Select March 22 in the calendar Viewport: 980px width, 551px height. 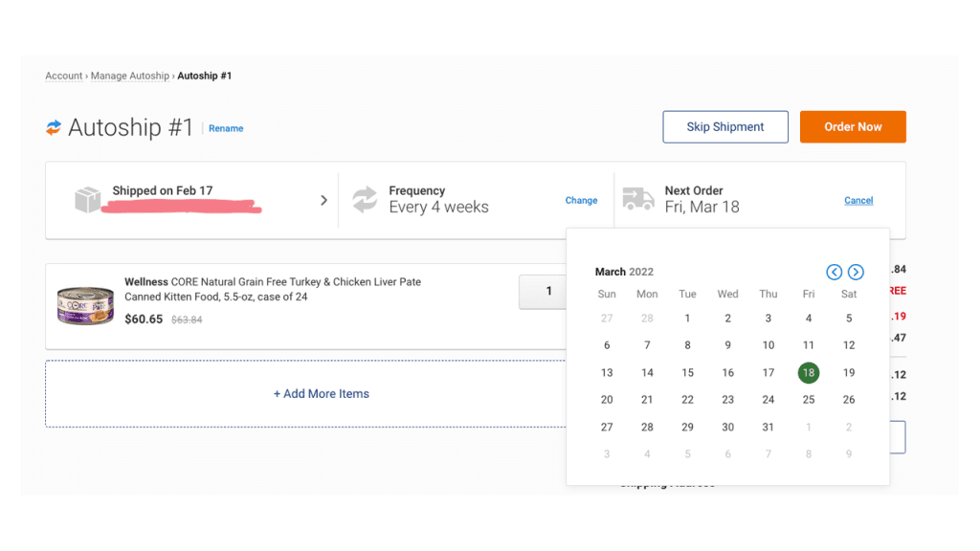coord(687,399)
